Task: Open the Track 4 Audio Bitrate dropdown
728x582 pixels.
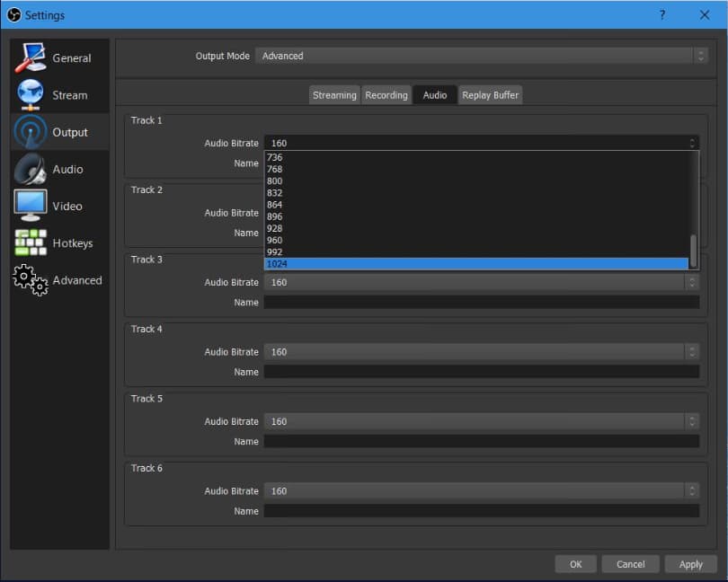Action: click(482, 352)
